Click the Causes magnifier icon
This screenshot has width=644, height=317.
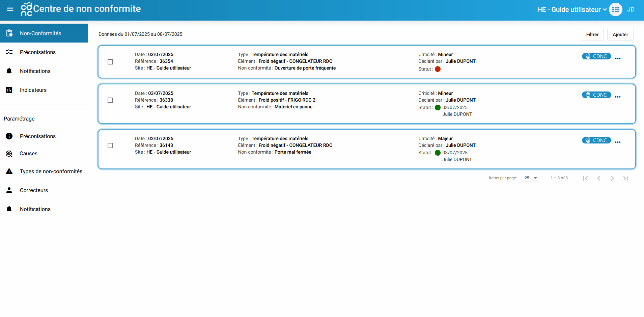point(9,154)
